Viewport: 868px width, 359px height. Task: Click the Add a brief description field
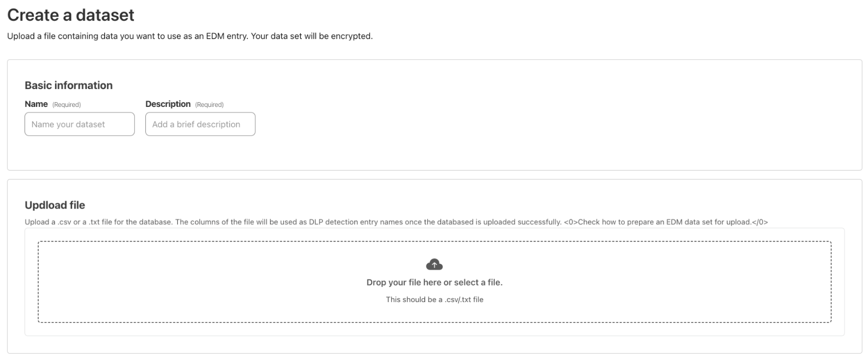click(x=200, y=124)
